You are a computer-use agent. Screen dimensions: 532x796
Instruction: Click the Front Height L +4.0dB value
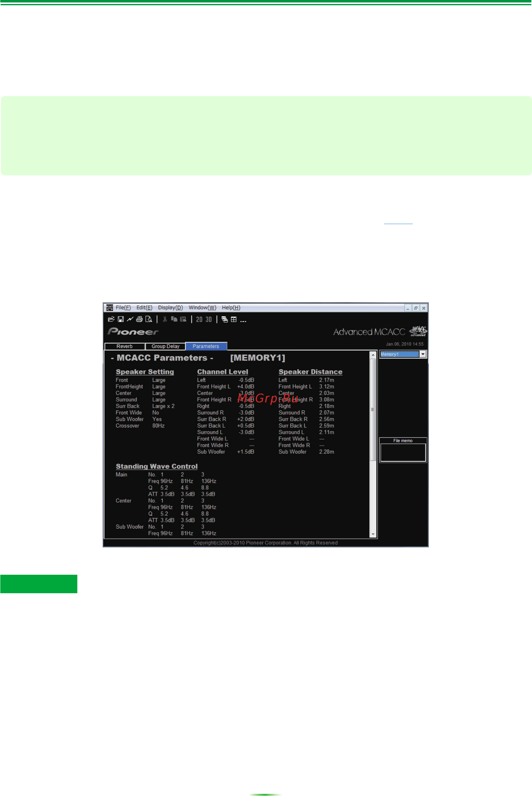(x=246, y=387)
